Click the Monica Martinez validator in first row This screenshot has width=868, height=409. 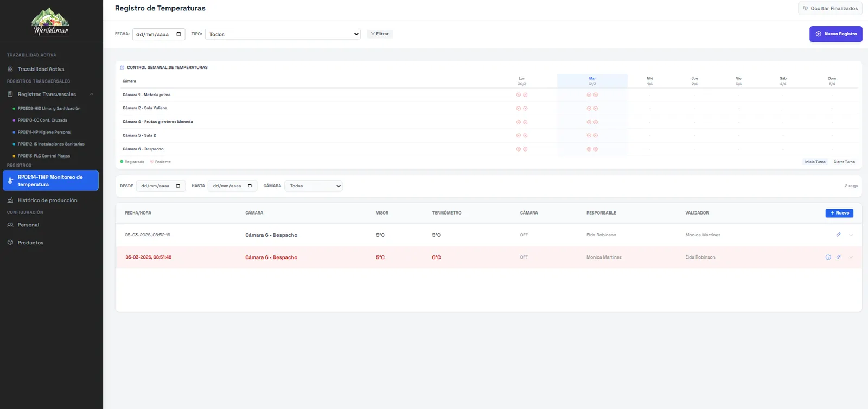(x=703, y=235)
